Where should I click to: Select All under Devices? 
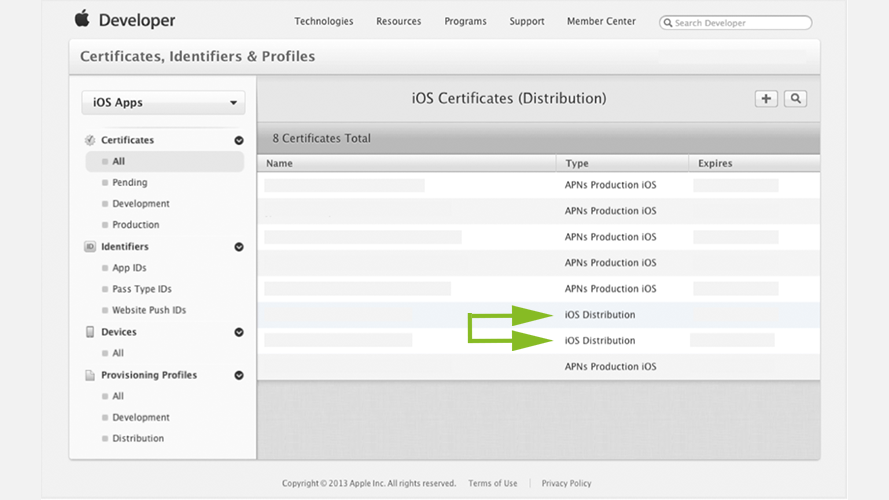coord(118,353)
